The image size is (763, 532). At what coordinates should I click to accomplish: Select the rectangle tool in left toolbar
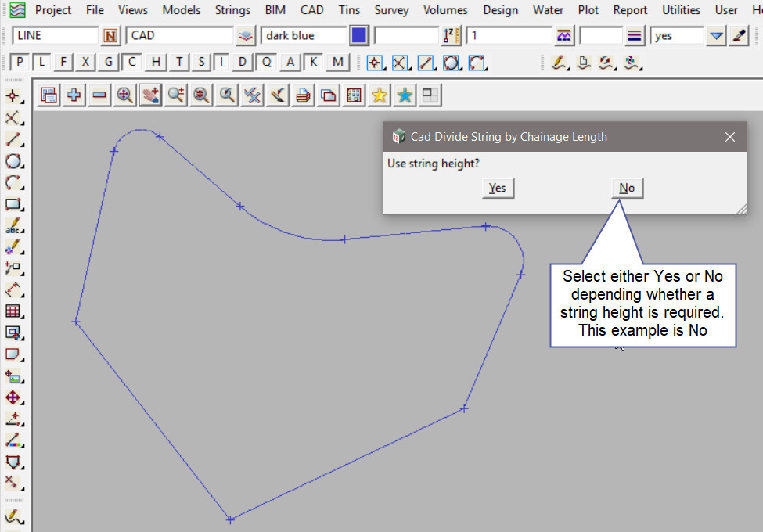(x=13, y=205)
